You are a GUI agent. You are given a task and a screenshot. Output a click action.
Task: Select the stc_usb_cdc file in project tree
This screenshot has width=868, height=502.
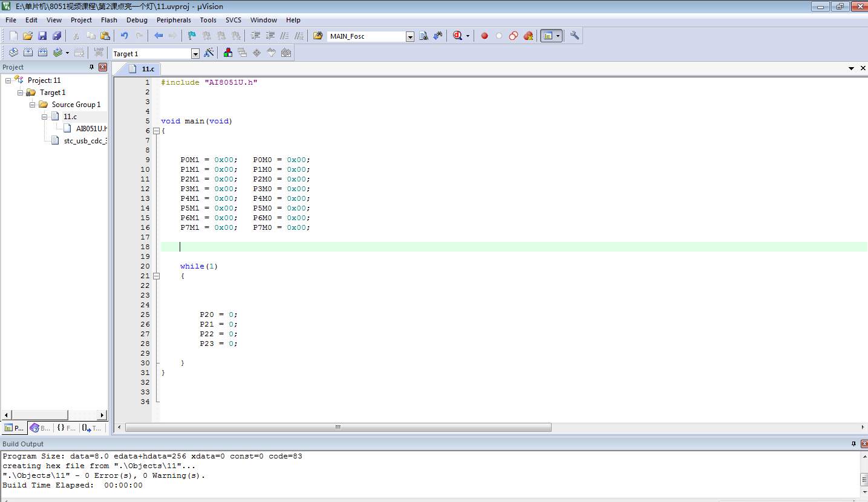tap(85, 140)
